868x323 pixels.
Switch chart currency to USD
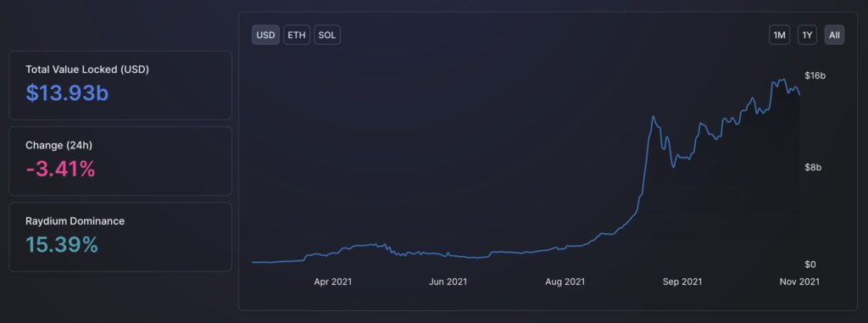[x=265, y=35]
